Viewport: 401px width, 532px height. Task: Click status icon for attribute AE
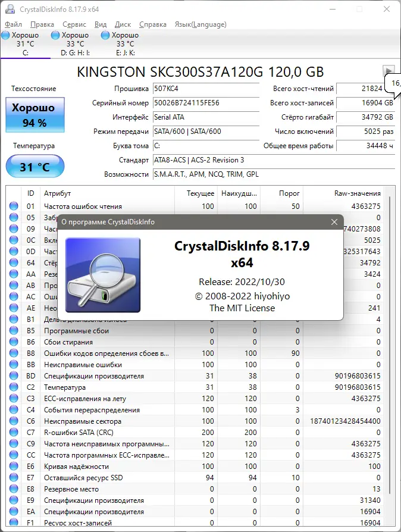point(14,308)
